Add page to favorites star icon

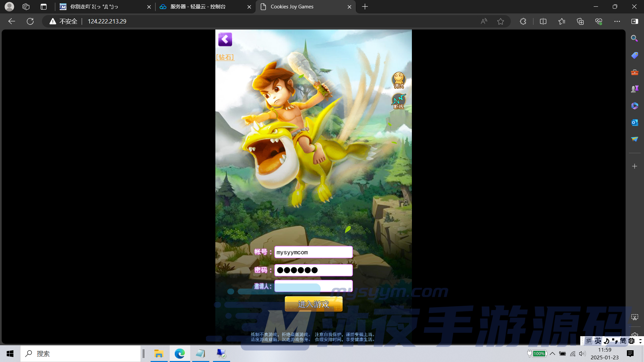[500, 21]
